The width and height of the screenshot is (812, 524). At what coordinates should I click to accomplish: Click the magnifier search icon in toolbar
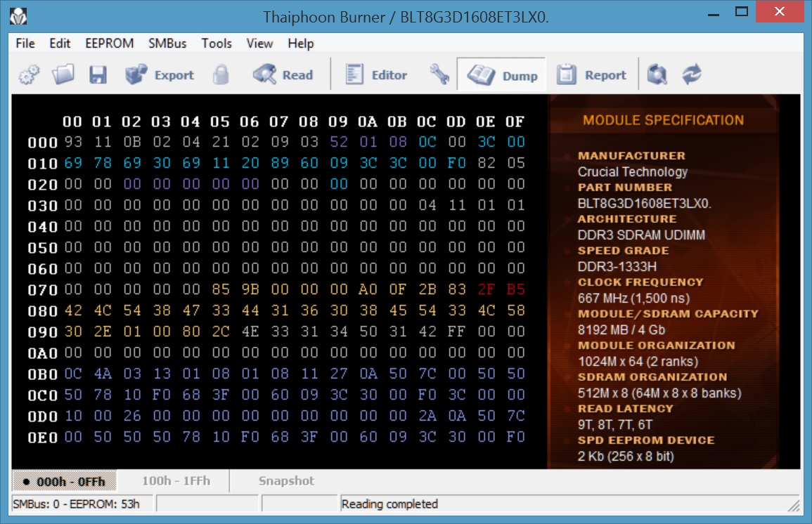click(x=657, y=75)
